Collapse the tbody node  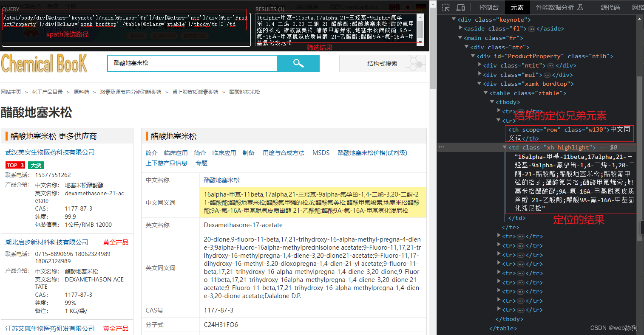pyautogui.click(x=492, y=102)
